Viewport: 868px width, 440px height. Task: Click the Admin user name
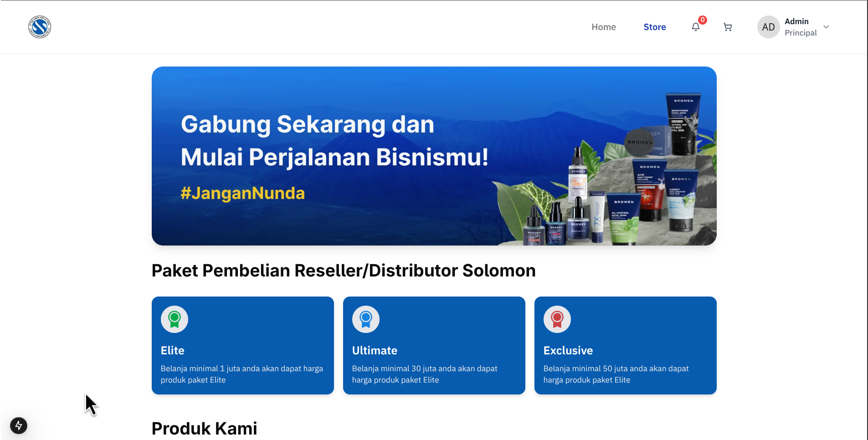796,21
